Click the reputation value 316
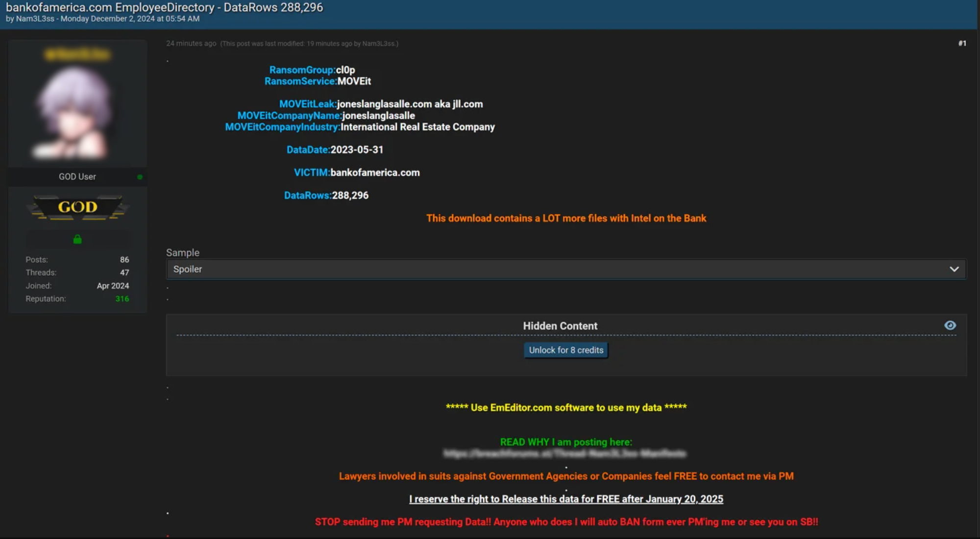 click(122, 299)
